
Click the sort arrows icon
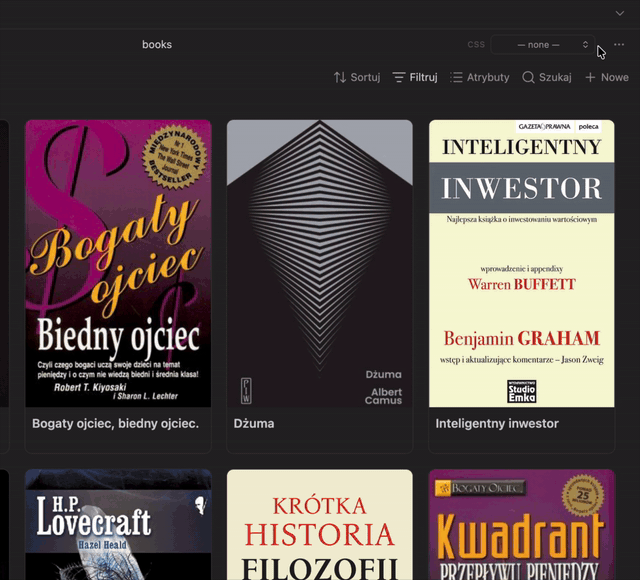pyautogui.click(x=340, y=77)
